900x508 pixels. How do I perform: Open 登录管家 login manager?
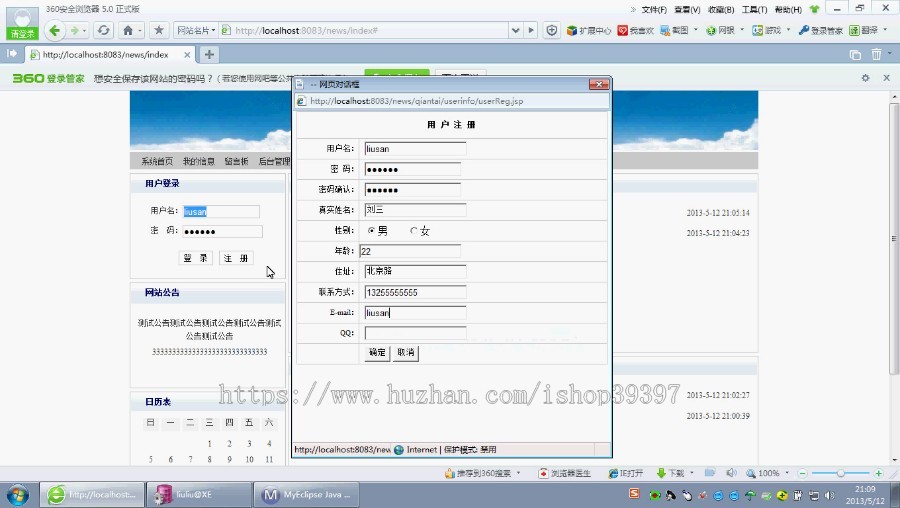[x=821, y=30]
